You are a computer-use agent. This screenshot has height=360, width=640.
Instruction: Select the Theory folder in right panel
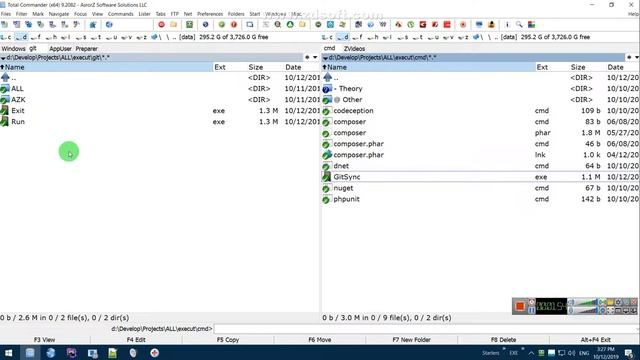(x=480, y=89)
